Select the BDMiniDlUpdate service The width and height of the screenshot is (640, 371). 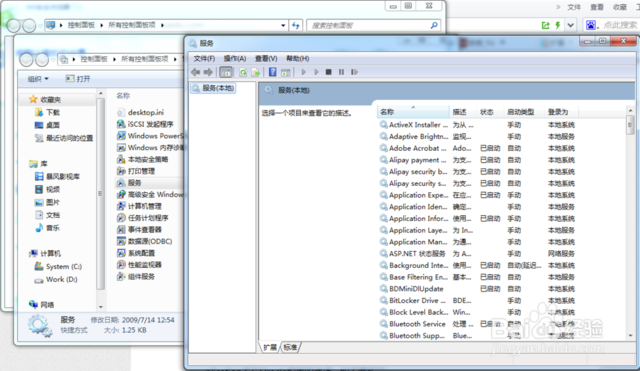478,289
